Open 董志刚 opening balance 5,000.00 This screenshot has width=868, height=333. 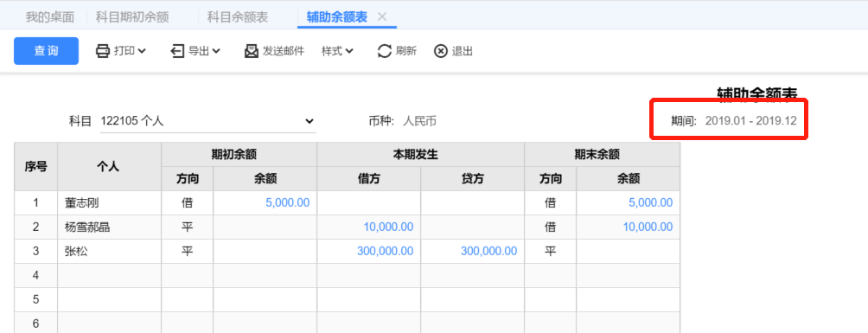tap(287, 202)
